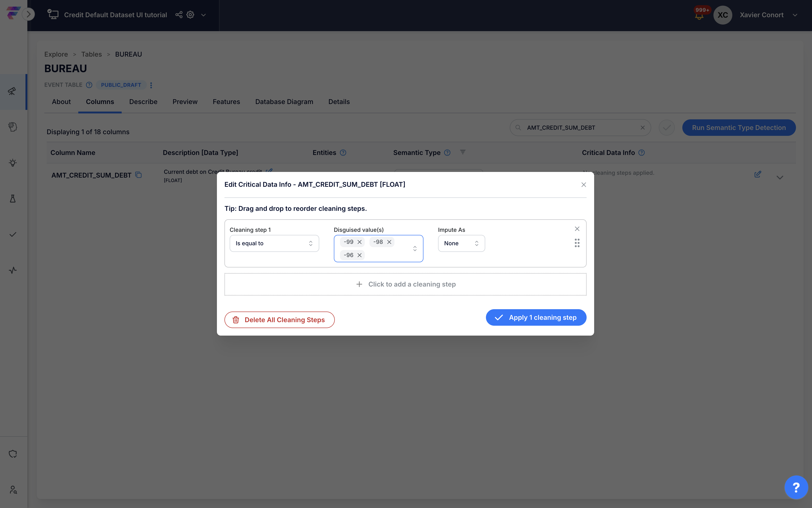The width and height of the screenshot is (812, 508).
Task: Open the catalog settings gear icon
Action: 191,15
